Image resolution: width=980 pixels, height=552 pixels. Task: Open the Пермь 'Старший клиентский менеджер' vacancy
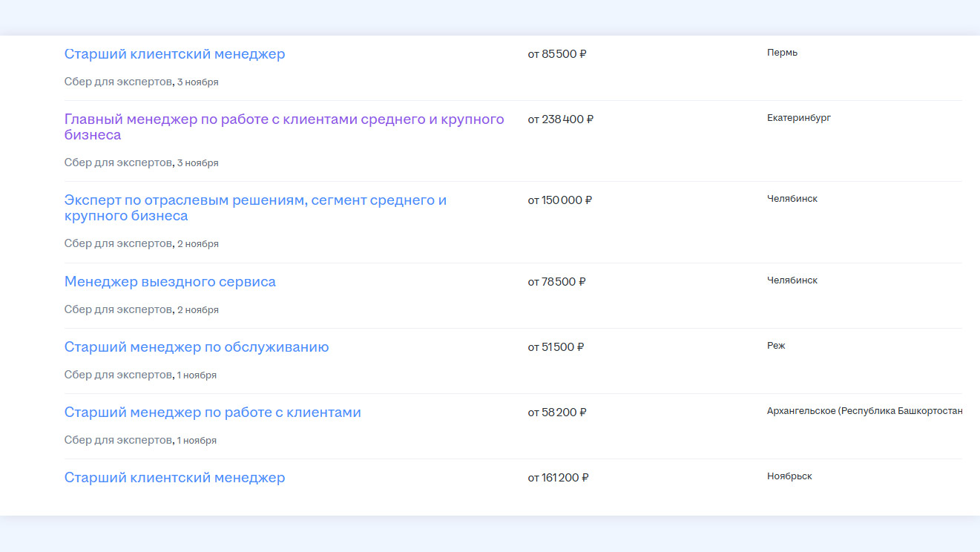(174, 54)
